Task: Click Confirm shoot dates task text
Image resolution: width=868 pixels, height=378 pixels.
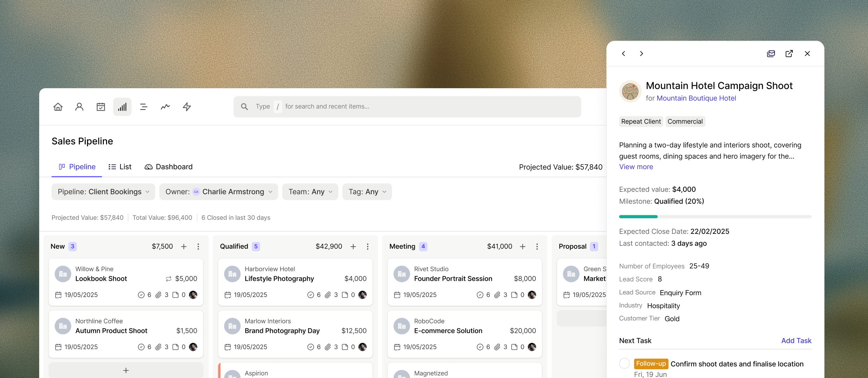Action: [737, 364]
